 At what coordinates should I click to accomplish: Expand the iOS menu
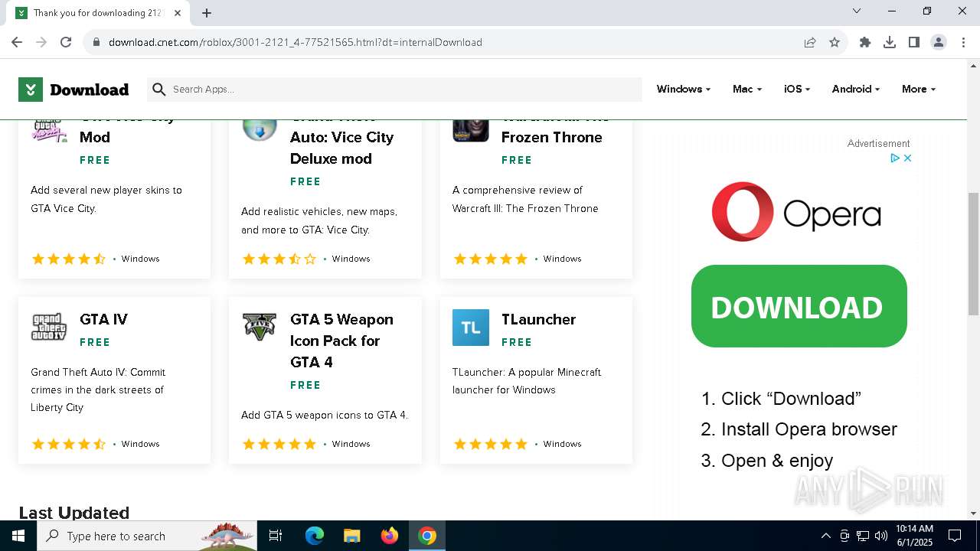click(797, 90)
